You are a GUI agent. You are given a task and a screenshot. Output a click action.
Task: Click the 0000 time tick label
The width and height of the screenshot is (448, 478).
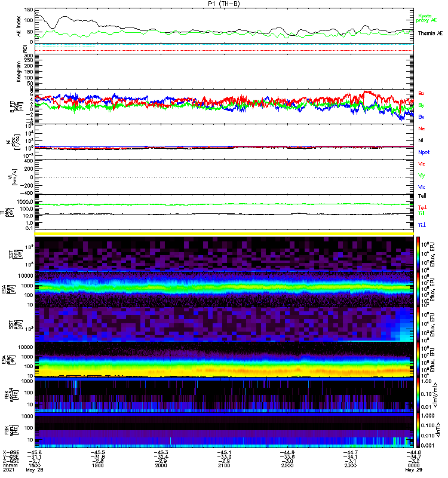click(x=413, y=466)
